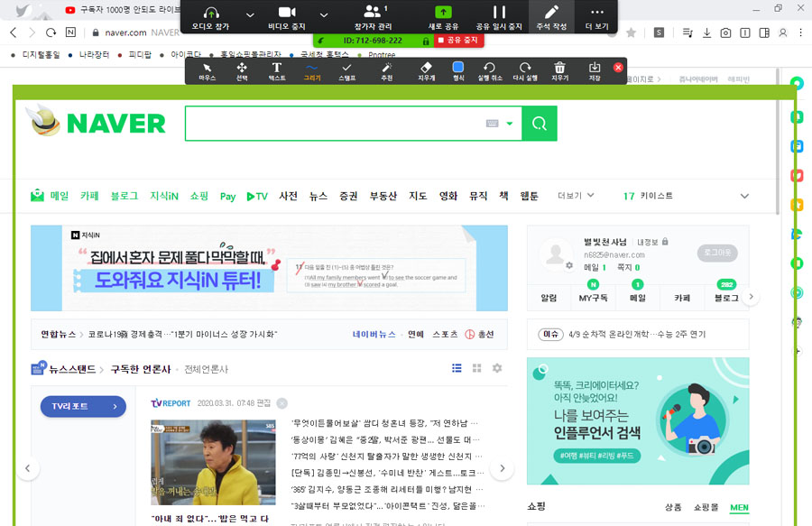Show next profile tabs arrow

[x=751, y=297]
